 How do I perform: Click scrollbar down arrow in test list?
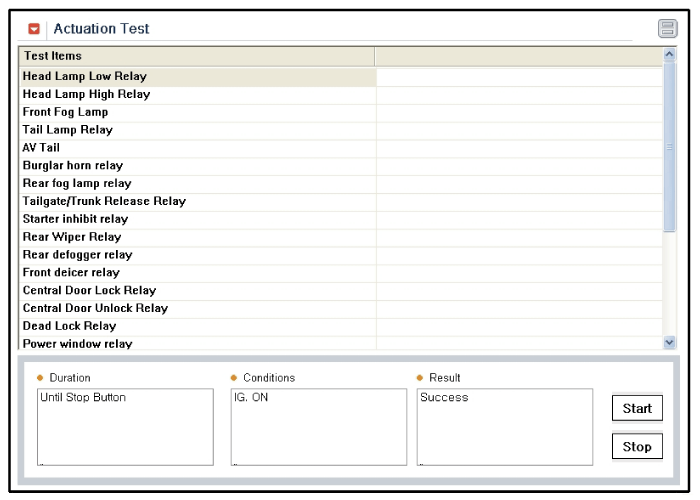(x=669, y=342)
